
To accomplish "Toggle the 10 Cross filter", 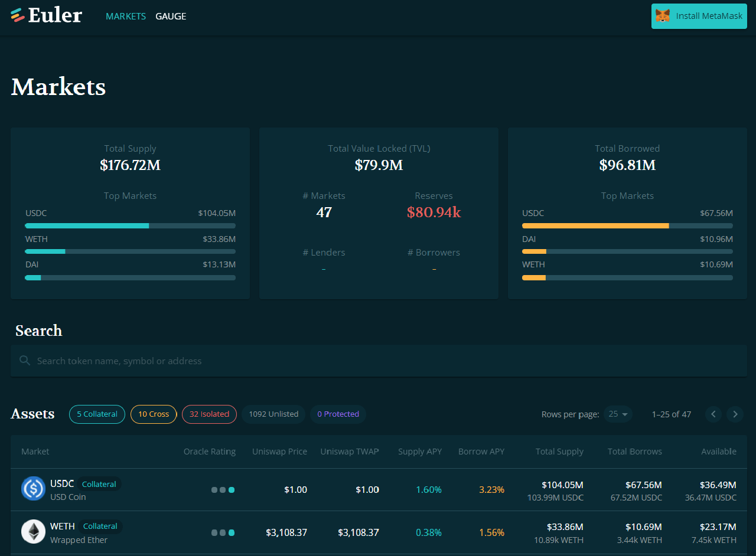I will tap(154, 414).
